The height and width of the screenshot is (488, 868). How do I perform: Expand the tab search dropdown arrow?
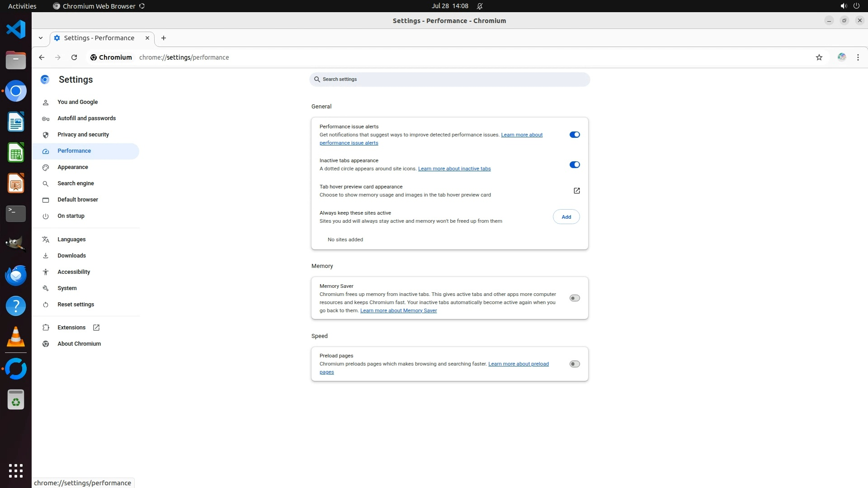click(x=41, y=38)
